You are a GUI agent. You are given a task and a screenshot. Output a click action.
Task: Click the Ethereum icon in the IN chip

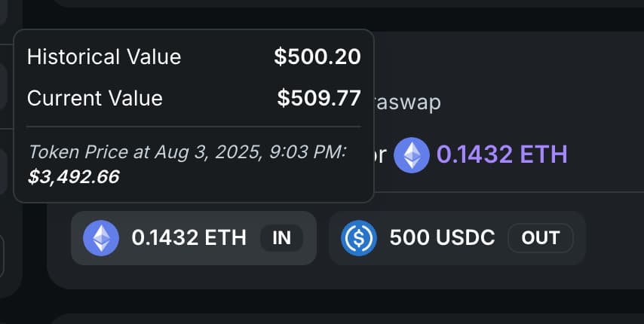(x=100, y=238)
